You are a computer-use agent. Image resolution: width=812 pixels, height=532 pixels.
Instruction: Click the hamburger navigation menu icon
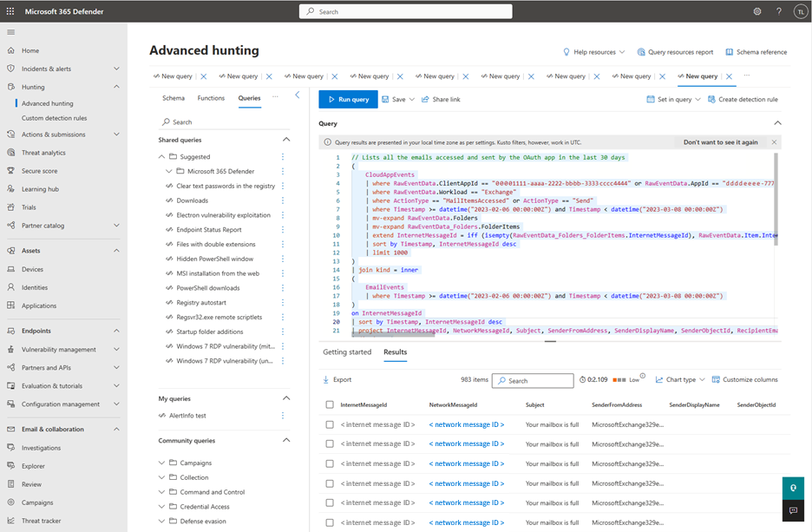pos(11,32)
